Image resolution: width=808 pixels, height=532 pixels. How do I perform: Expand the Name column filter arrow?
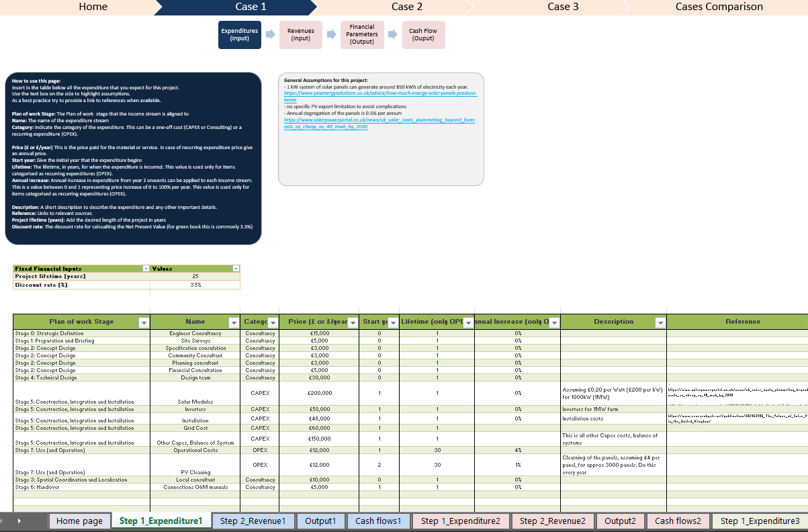coord(234,322)
